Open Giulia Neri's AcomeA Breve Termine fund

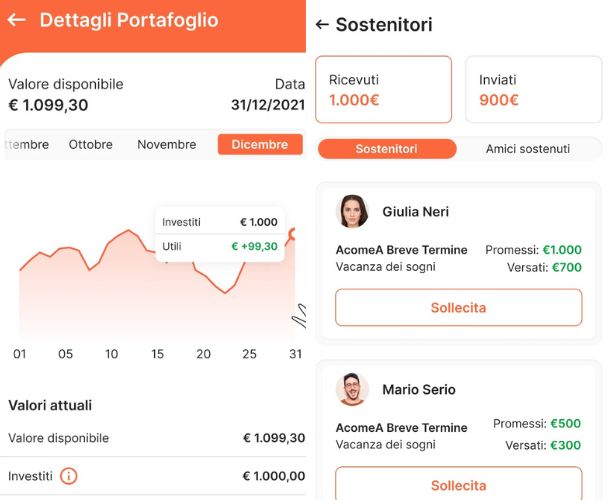[x=401, y=250]
